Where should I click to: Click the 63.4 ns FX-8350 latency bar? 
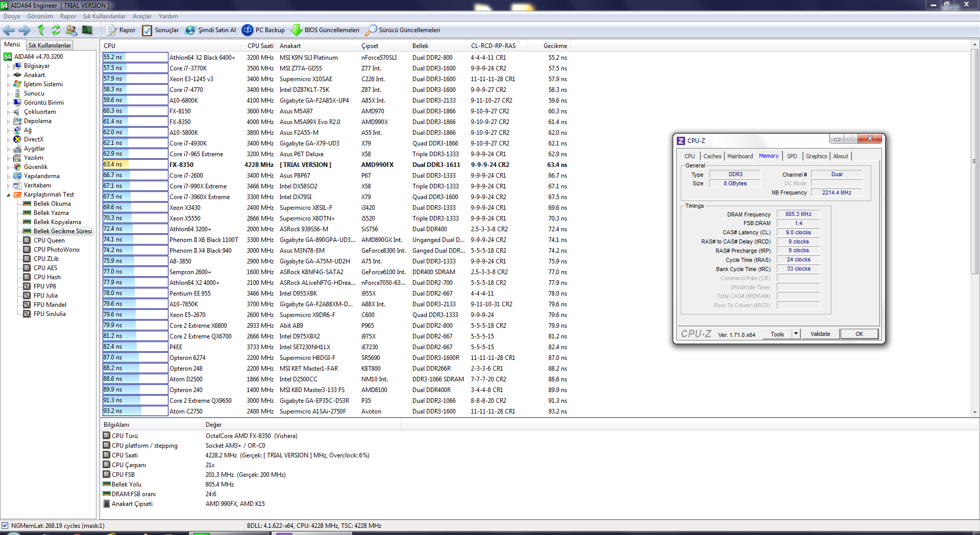click(x=135, y=164)
